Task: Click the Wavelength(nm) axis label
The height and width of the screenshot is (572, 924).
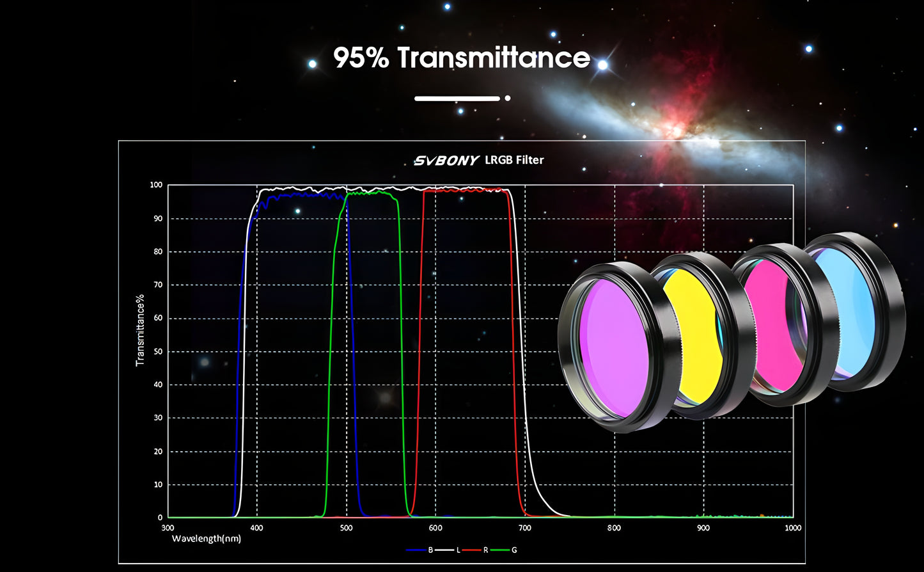Action: pos(207,539)
